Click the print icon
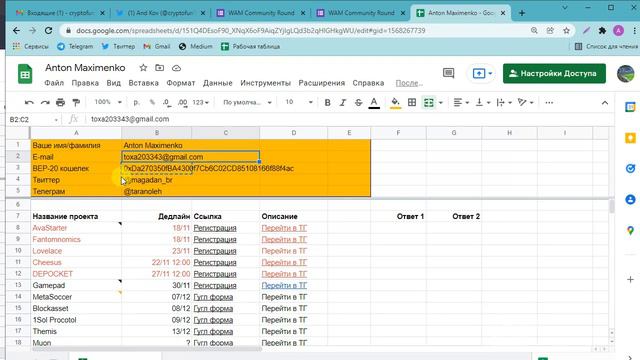 [x=60, y=102]
